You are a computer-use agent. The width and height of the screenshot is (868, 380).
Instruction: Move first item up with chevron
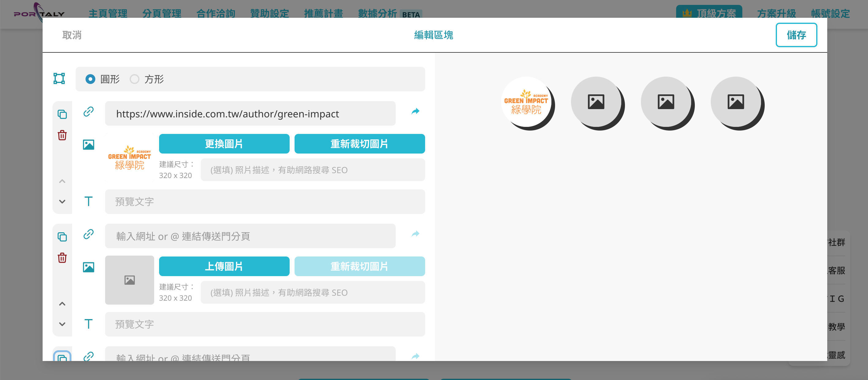click(x=62, y=181)
